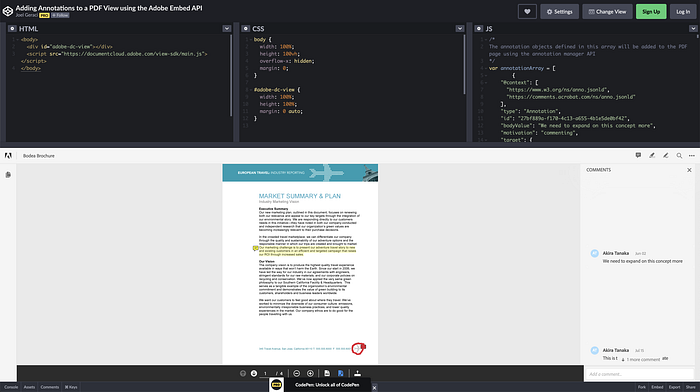Select the drawing pencil tool
This screenshot has width=700, height=392.
click(x=666, y=155)
